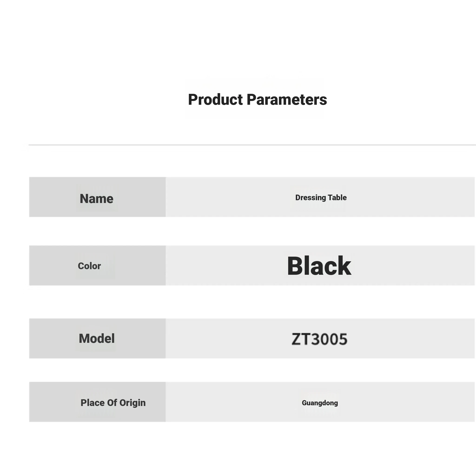Click the digits 3005 in model number
Image resolution: width=476 pixels, height=458 pixels.
tap(329, 339)
